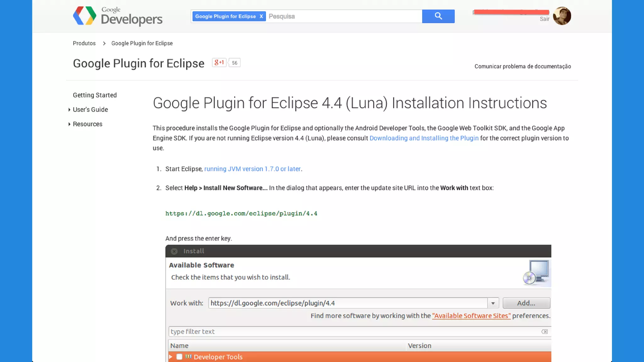This screenshot has height=362, width=644.
Task: Open running JVM version 1.7.0 link
Action: 252,169
